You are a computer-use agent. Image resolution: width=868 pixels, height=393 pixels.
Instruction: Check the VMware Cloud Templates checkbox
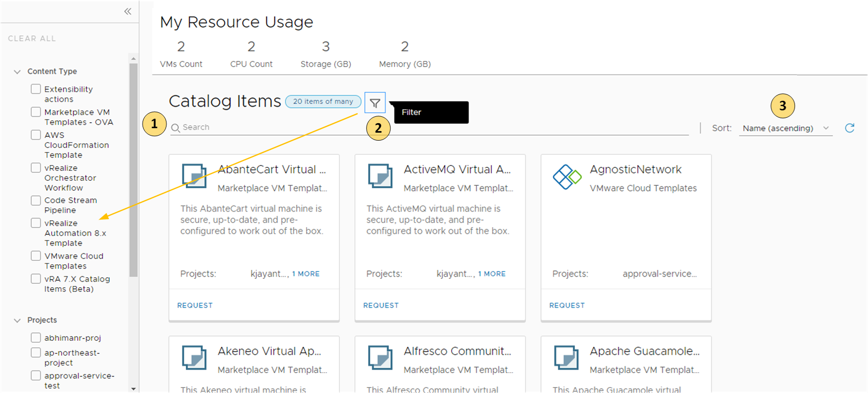coord(36,256)
